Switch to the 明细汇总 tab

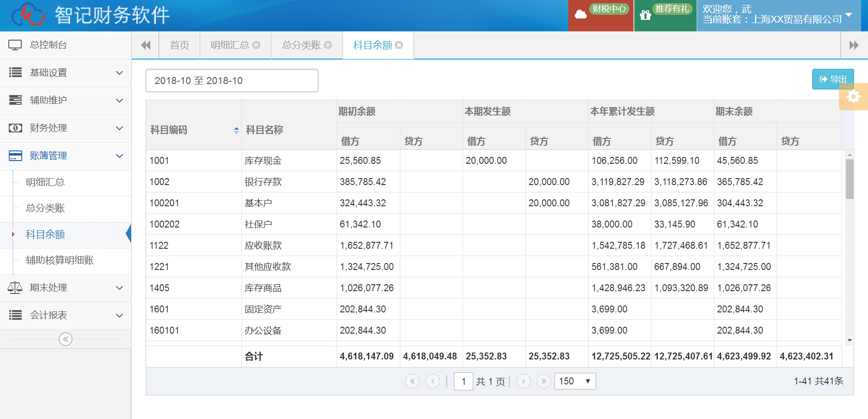pos(230,45)
